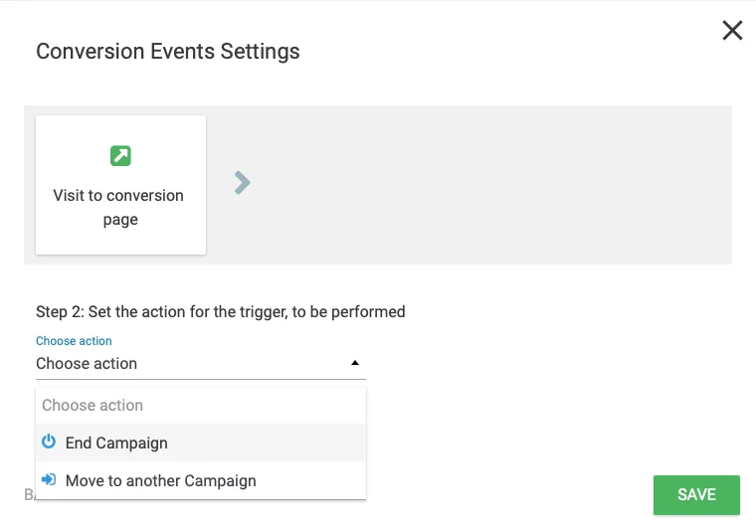This screenshot has width=756, height=532.
Task: Click the End Campaign text label
Action: (116, 443)
